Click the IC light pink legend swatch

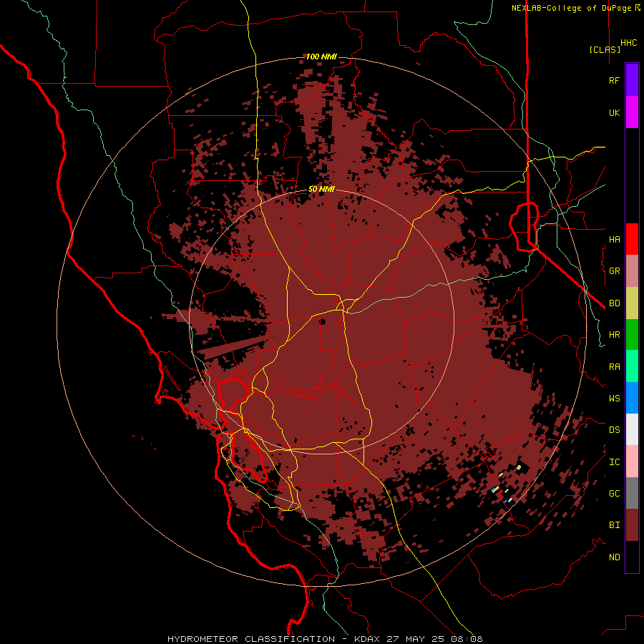coord(632,462)
